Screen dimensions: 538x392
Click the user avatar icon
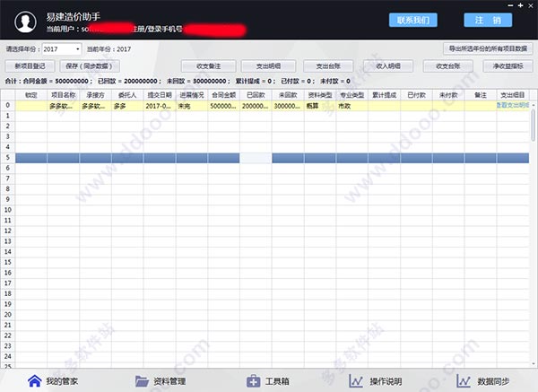(x=25, y=22)
